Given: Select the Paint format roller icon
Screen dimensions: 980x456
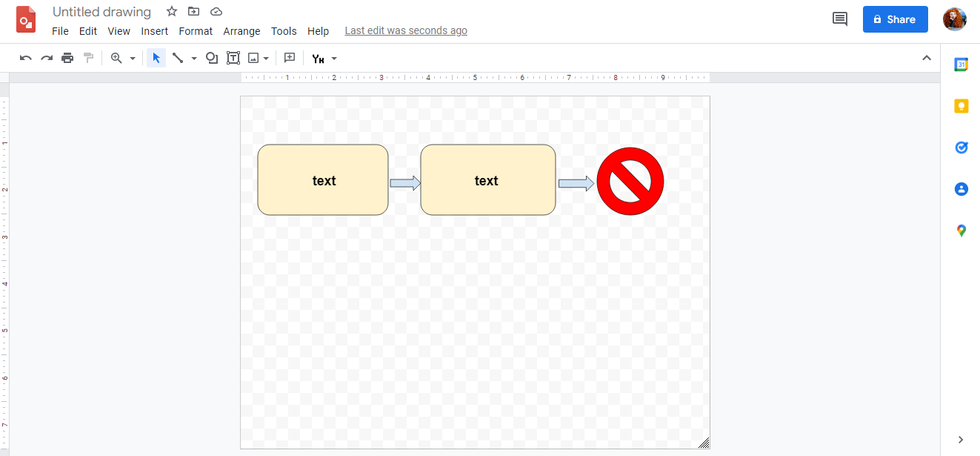Looking at the screenshot, I should (x=89, y=58).
